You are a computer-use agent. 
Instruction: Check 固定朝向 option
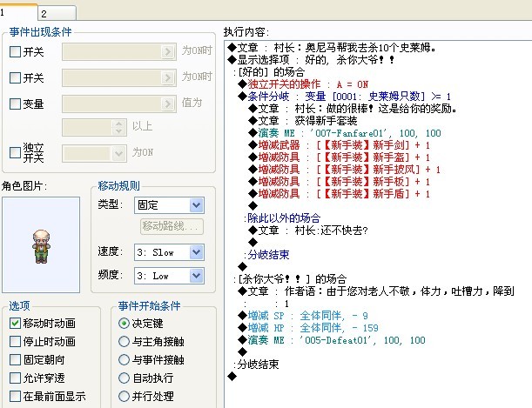15,360
